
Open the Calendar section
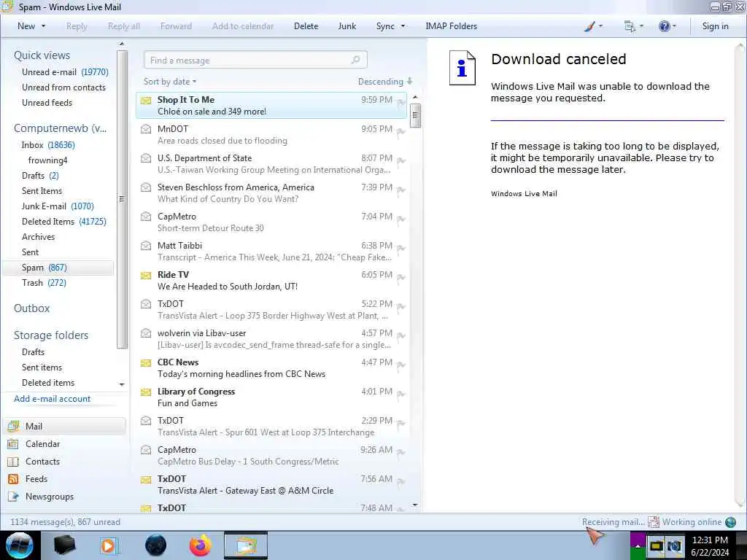point(42,444)
